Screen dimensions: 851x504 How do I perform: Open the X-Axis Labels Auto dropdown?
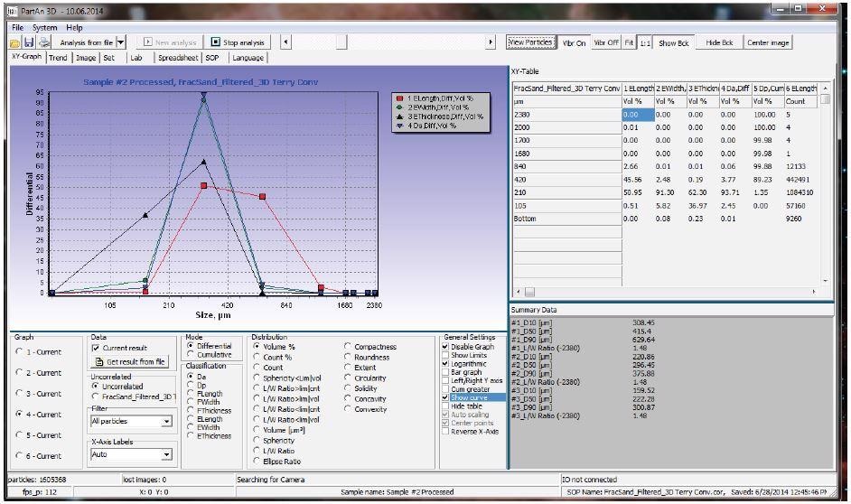pyautogui.click(x=166, y=454)
